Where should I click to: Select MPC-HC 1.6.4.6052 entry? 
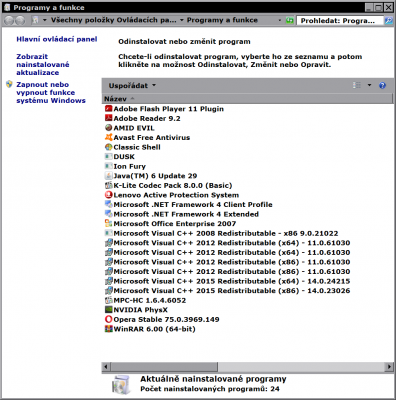coord(145,300)
